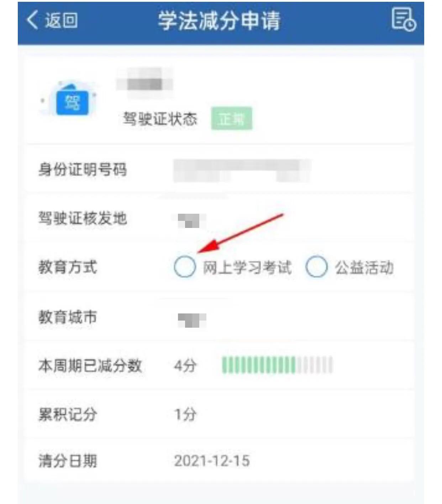This screenshot has height=504, width=442.
Task: Click the 2021-12-15 clearing date
Action: point(212,461)
